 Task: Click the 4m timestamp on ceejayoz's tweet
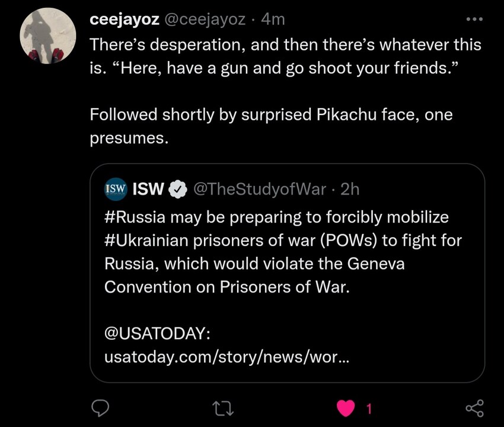tap(273, 18)
